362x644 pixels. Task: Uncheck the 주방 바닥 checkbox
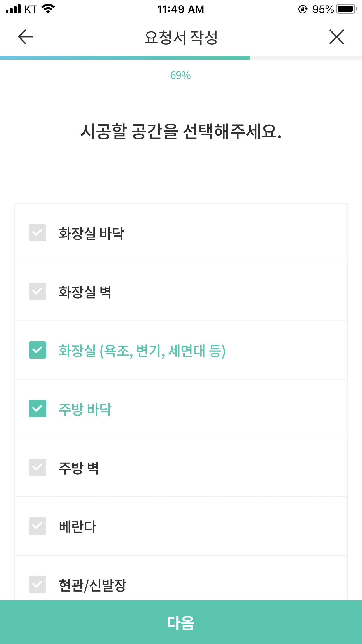[38, 409]
